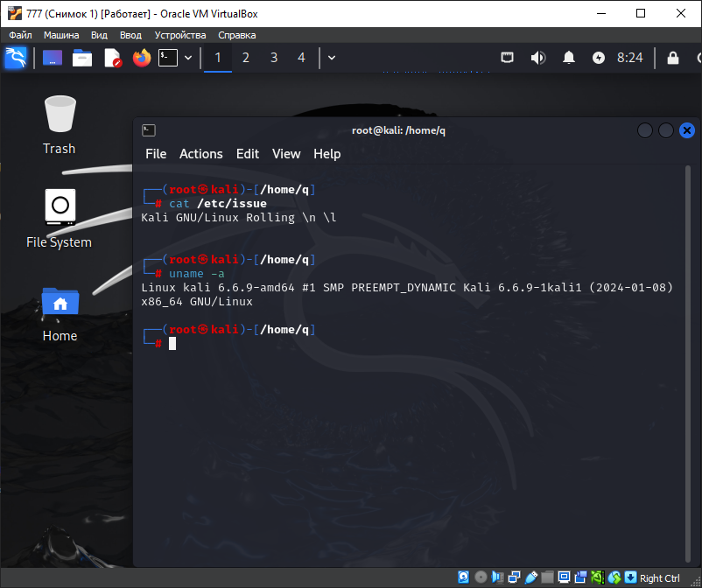Click VirtualBox CPU execution cap indicator
Screen dimensions: 702x588
tap(598, 577)
